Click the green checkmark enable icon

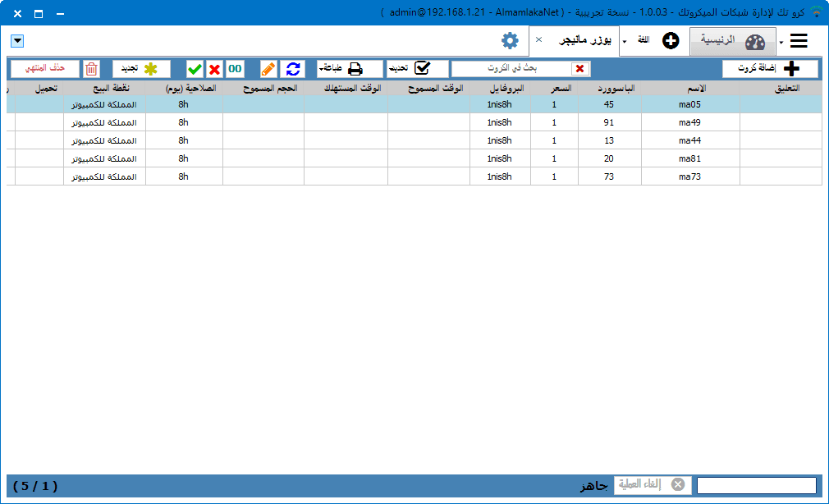tap(195, 69)
